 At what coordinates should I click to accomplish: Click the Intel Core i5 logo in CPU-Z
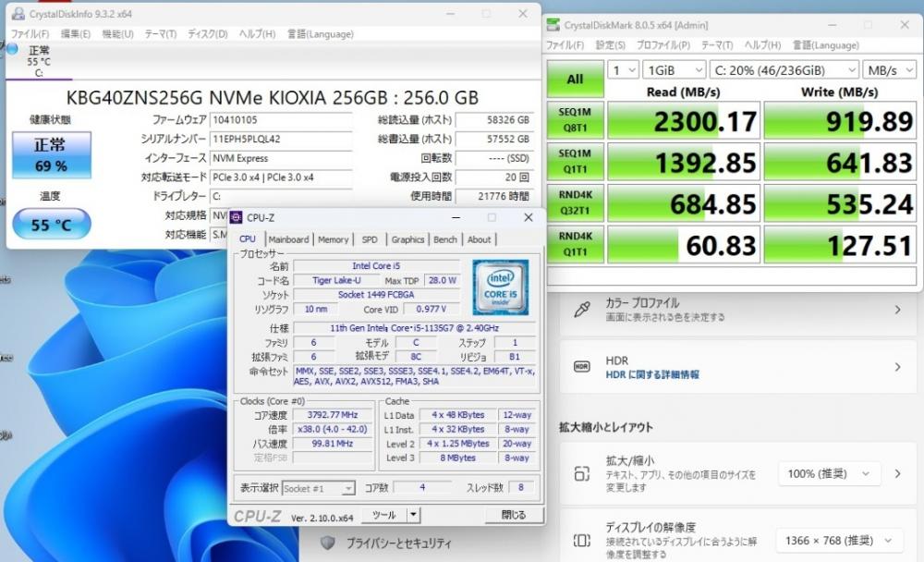(500, 287)
